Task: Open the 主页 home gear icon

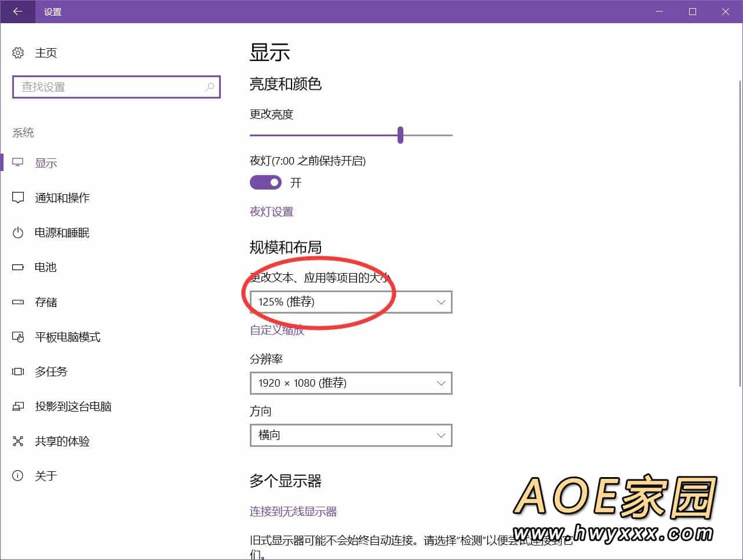Action: click(x=18, y=53)
